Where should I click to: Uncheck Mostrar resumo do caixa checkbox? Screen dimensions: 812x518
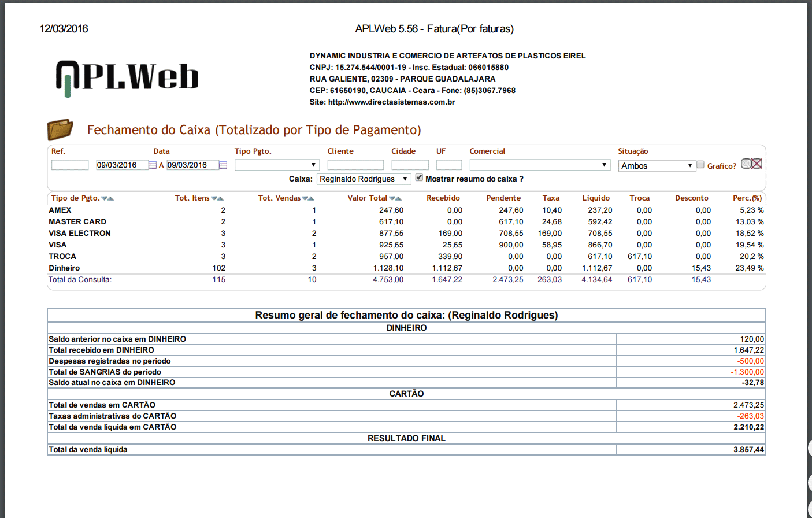419,178
